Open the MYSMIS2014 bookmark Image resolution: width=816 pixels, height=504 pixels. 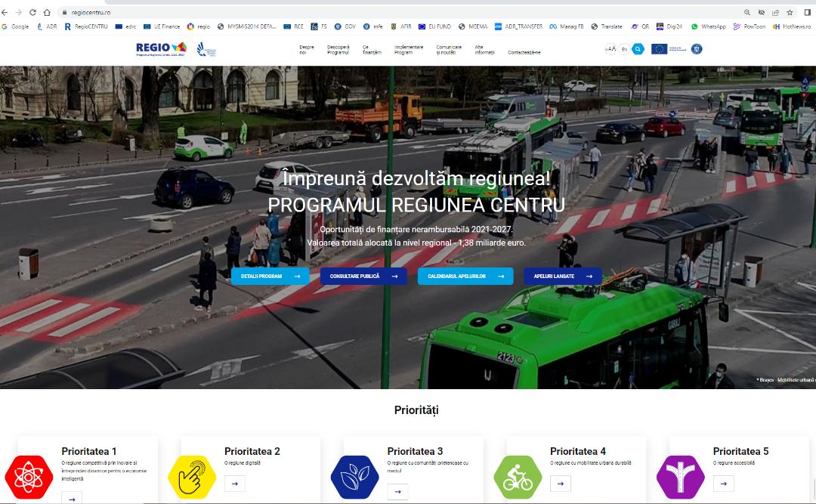pos(246,26)
